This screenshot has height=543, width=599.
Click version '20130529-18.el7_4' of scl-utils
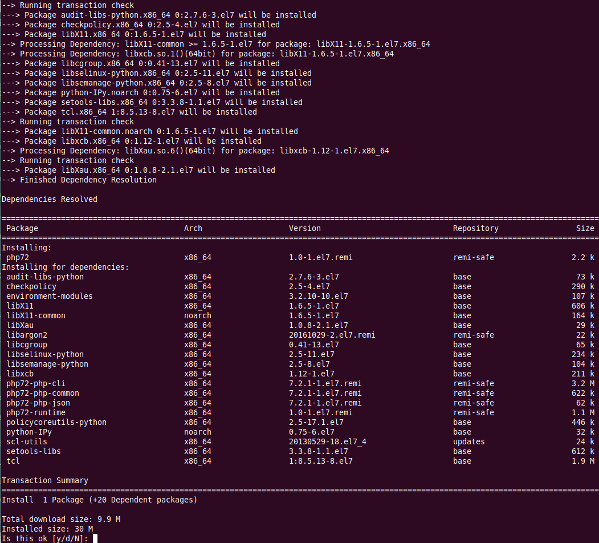point(327,442)
